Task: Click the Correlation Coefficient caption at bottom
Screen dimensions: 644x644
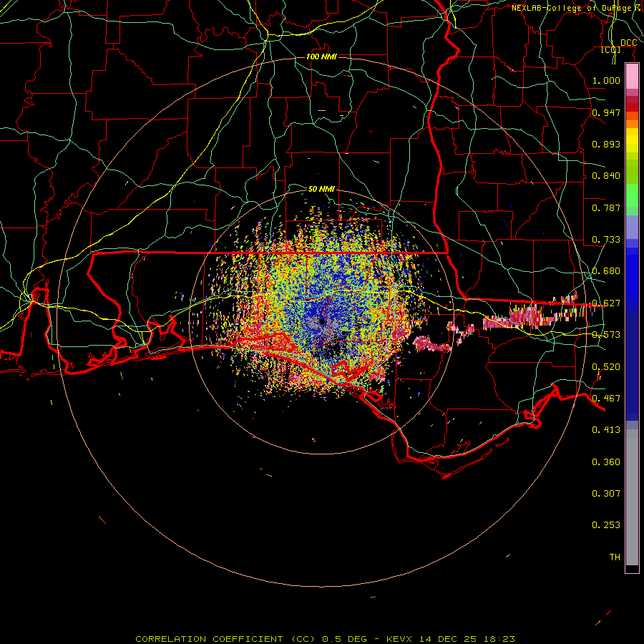Action: (325, 639)
